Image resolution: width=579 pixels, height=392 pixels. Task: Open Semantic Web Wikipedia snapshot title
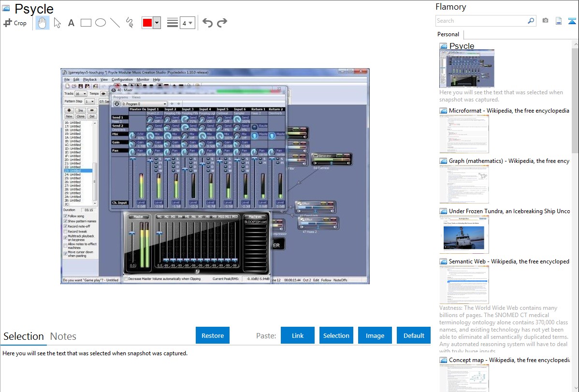(x=509, y=261)
